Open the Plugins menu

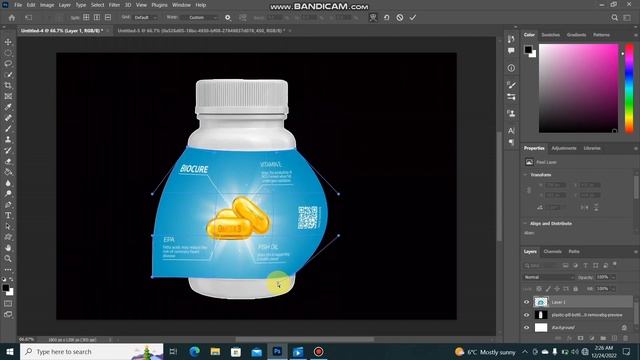160,5
